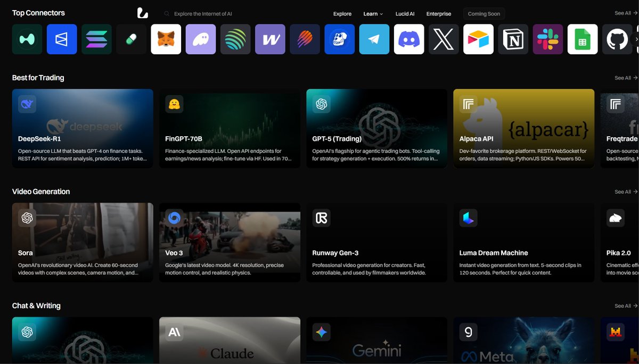639x364 pixels.
Task: Open the Alpaca API card
Action: [523, 128]
